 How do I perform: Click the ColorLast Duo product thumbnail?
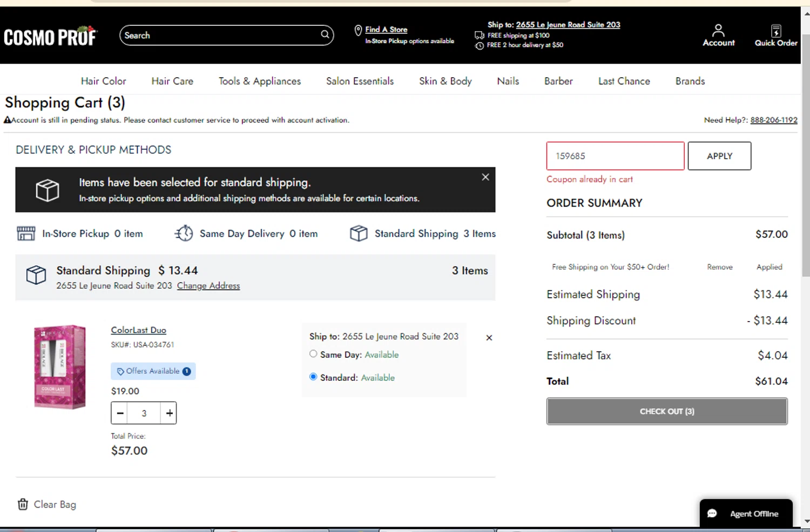(60, 367)
